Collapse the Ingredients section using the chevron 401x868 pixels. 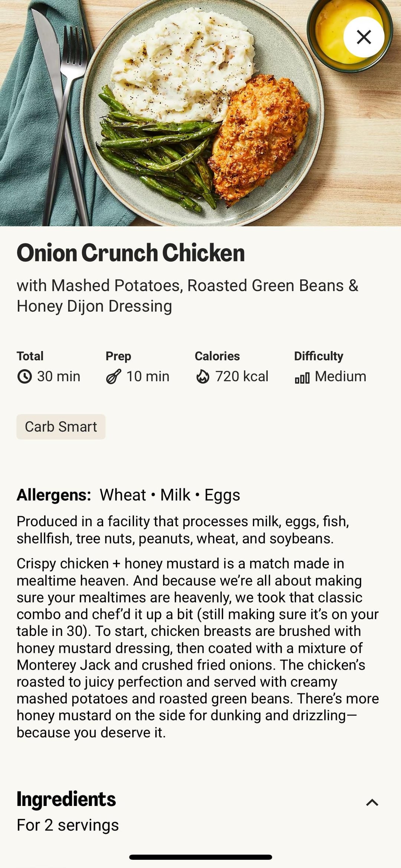pyautogui.click(x=372, y=803)
